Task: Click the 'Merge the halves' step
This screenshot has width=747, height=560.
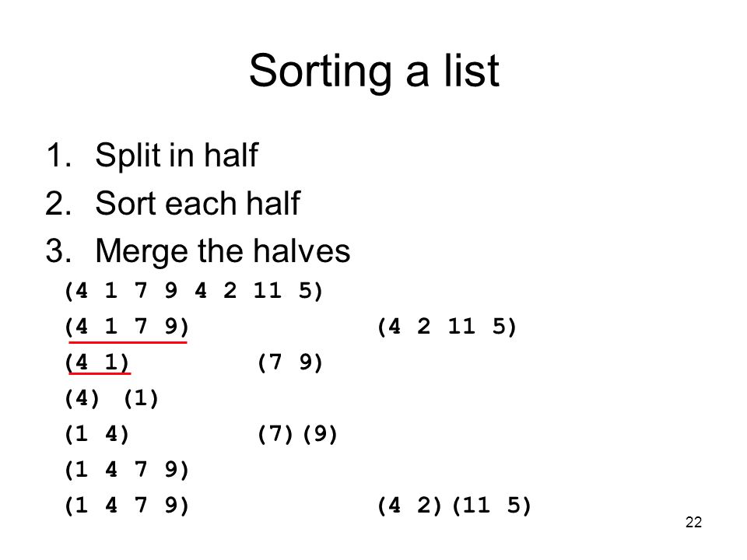Action: tap(223, 251)
